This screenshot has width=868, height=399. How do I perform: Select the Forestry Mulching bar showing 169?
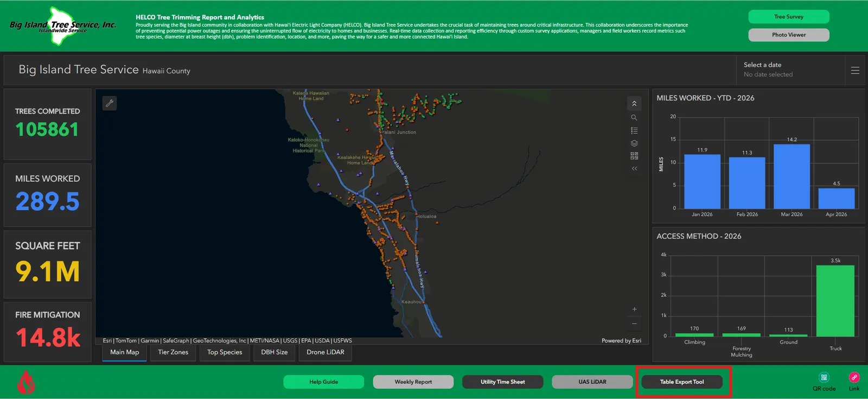click(742, 335)
